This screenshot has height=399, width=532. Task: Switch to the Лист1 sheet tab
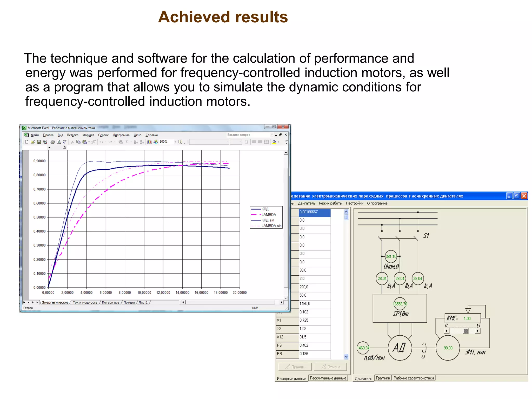pyautogui.click(x=143, y=302)
